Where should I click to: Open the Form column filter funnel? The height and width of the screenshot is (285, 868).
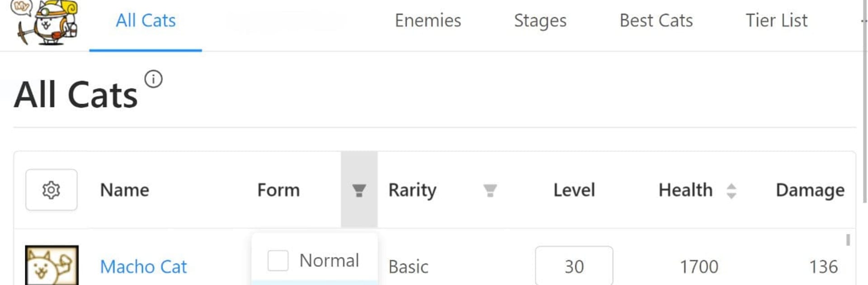tap(359, 190)
